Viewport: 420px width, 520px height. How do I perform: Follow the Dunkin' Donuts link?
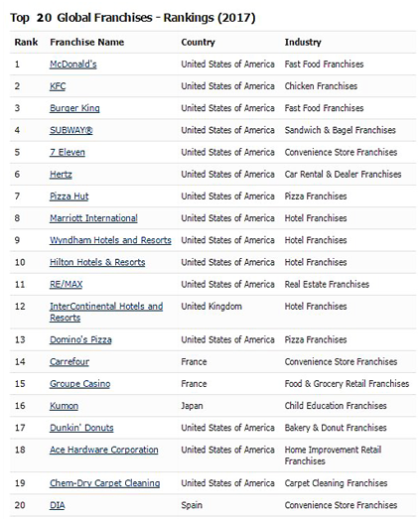81,428
